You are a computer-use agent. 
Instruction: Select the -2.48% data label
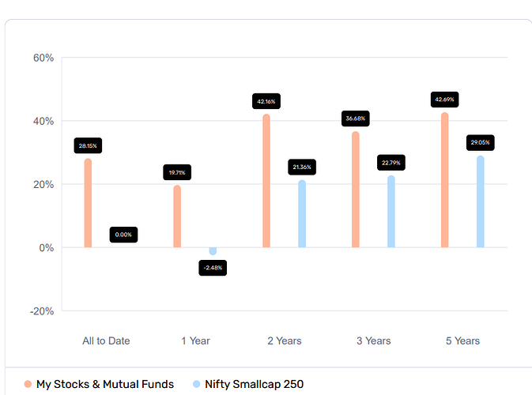pyautogui.click(x=213, y=269)
